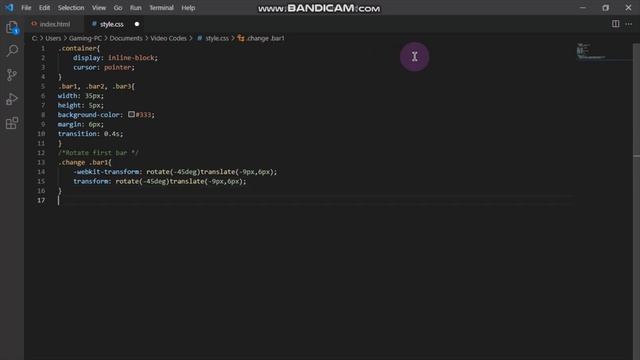Click the '-webkit-transform' declaration line
This screenshot has height=360, width=640.
click(x=175, y=172)
